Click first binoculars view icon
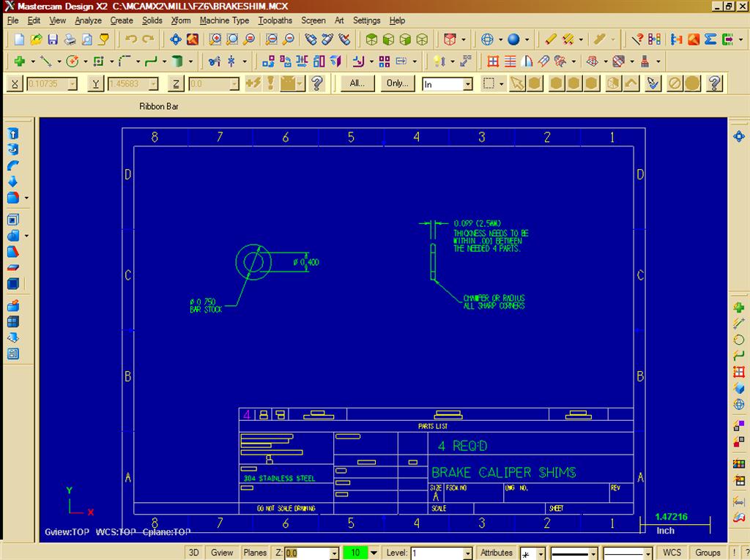This screenshot has height=560, width=750. click(x=311, y=40)
